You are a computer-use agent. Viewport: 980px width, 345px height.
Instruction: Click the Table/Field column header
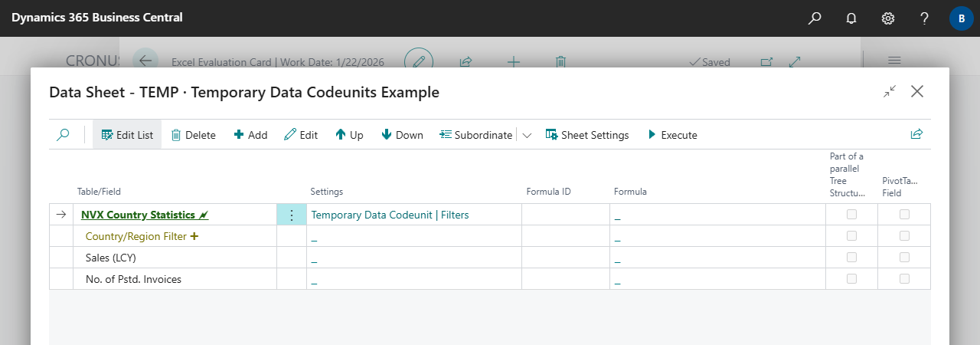point(99,192)
